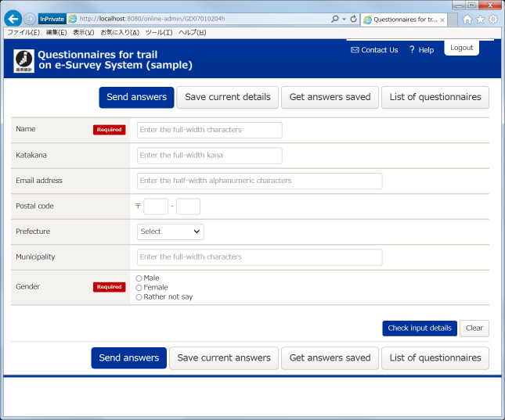Open the address bar search dropdown arrow

click(343, 19)
